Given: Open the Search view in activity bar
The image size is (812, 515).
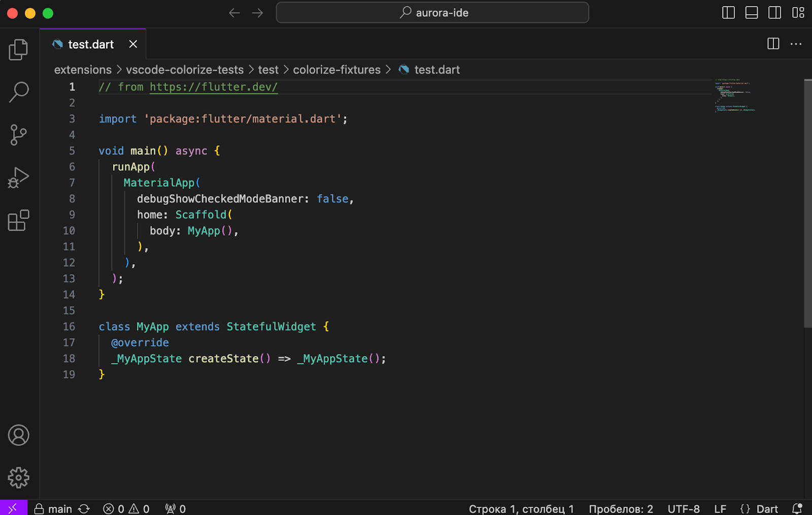Looking at the screenshot, I should 19,92.
